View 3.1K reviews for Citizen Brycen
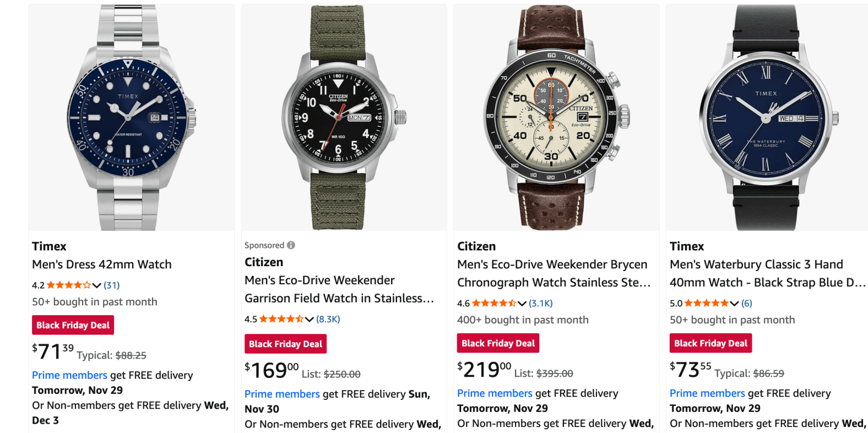Screen dimensions: 868x433 (540, 304)
